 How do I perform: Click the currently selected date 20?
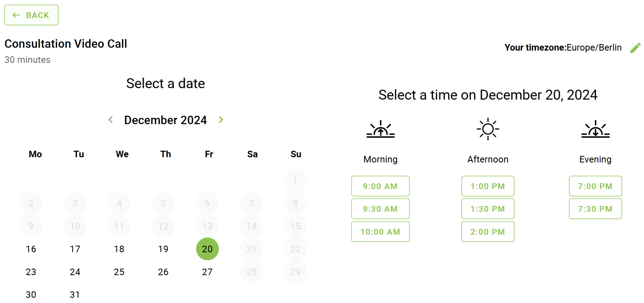tap(207, 249)
